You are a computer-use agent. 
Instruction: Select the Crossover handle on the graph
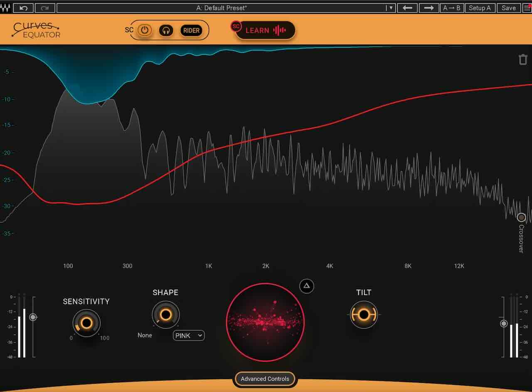pyautogui.click(x=521, y=217)
